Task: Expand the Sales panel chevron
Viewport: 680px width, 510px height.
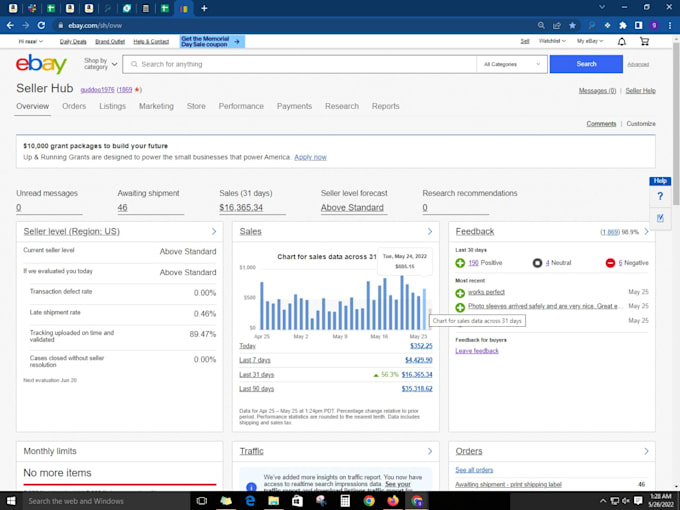Action: (430, 232)
